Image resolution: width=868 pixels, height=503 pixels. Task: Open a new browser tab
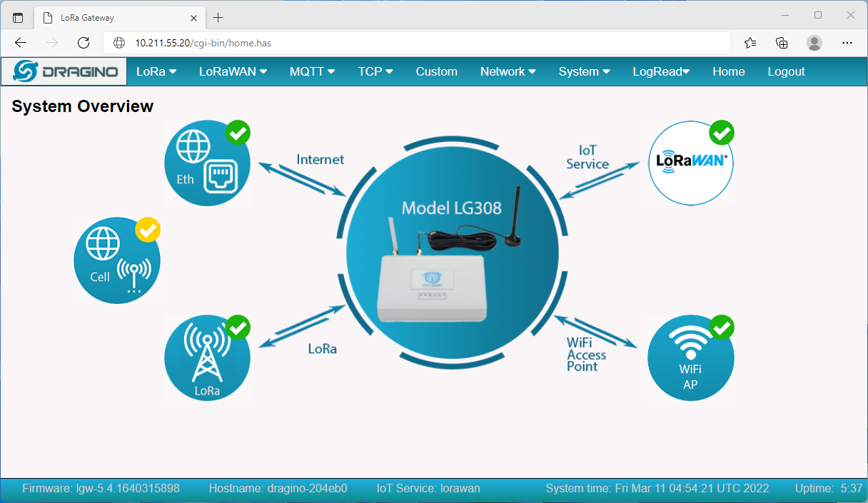pos(218,18)
